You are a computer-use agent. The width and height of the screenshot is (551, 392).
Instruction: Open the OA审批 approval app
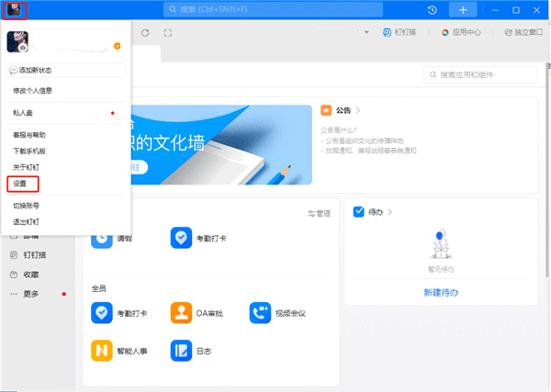[x=181, y=313]
